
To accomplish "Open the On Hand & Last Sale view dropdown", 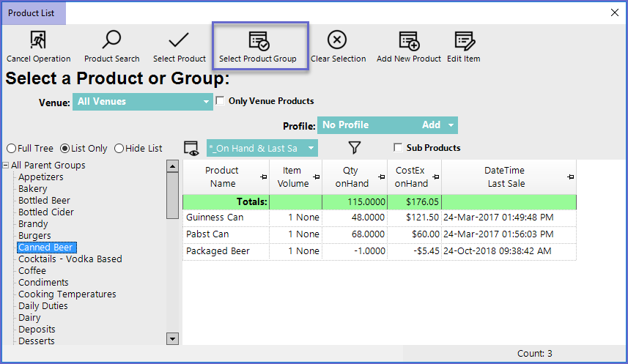I will coord(311,148).
